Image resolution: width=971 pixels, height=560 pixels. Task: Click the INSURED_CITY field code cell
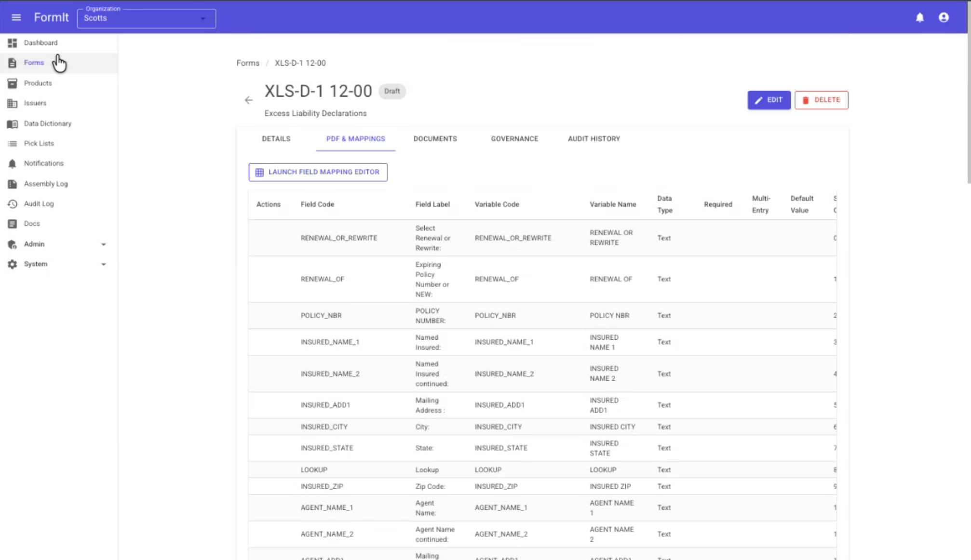coord(324,427)
